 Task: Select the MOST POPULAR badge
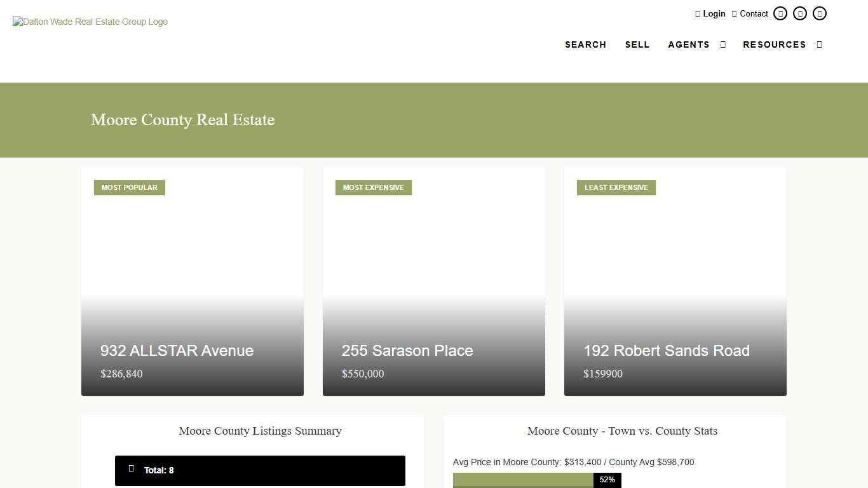pos(129,187)
